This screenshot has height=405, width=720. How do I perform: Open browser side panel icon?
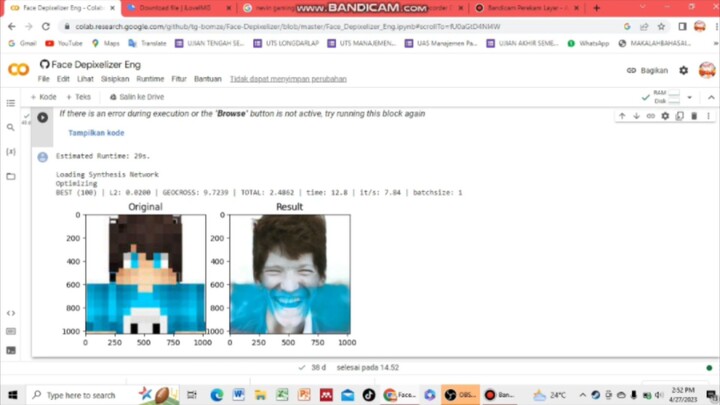click(x=682, y=27)
